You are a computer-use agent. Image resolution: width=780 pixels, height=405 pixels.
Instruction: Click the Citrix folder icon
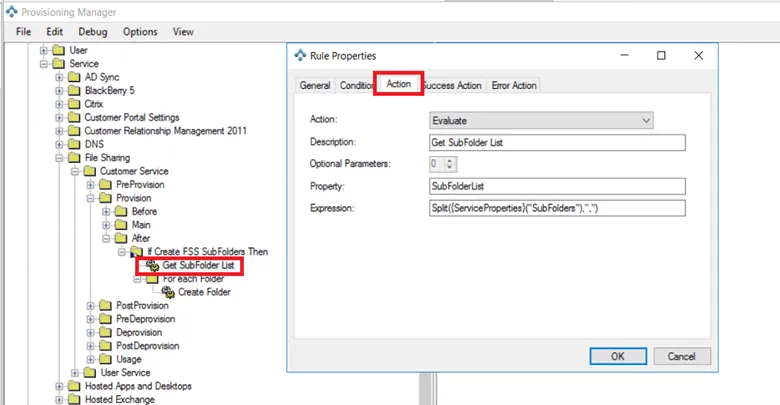[75, 103]
